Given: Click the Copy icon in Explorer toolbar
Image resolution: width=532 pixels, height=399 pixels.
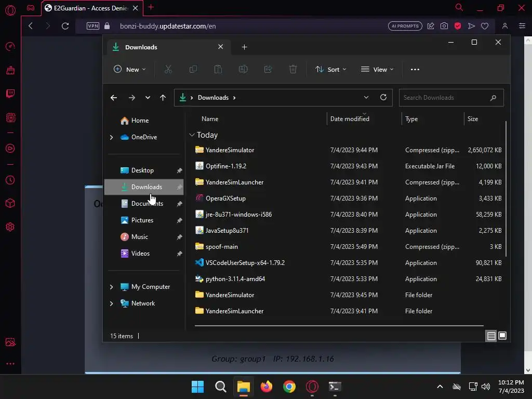Looking at the screenshot, I should coord(193,69).
